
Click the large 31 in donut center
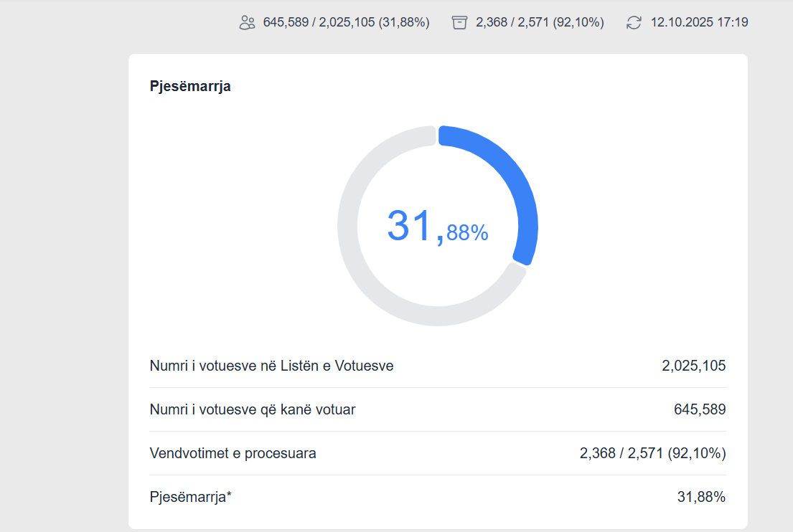(412, 226)
